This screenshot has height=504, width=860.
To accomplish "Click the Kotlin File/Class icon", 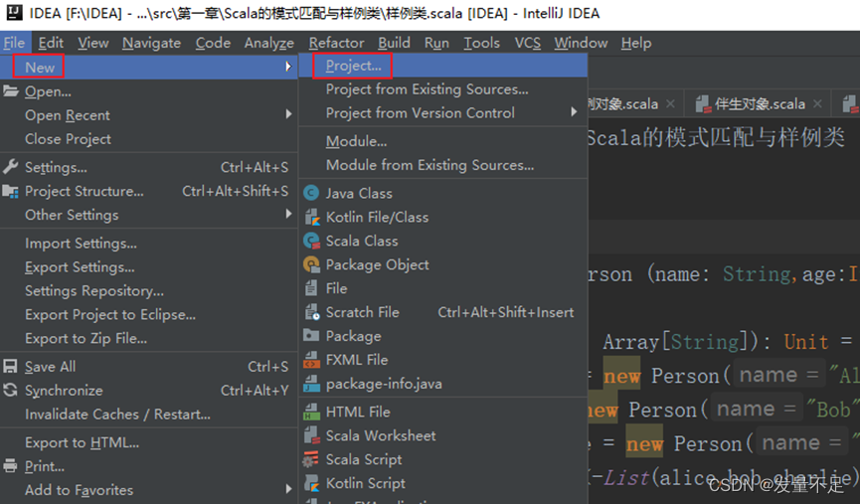I will click(311, 217).
